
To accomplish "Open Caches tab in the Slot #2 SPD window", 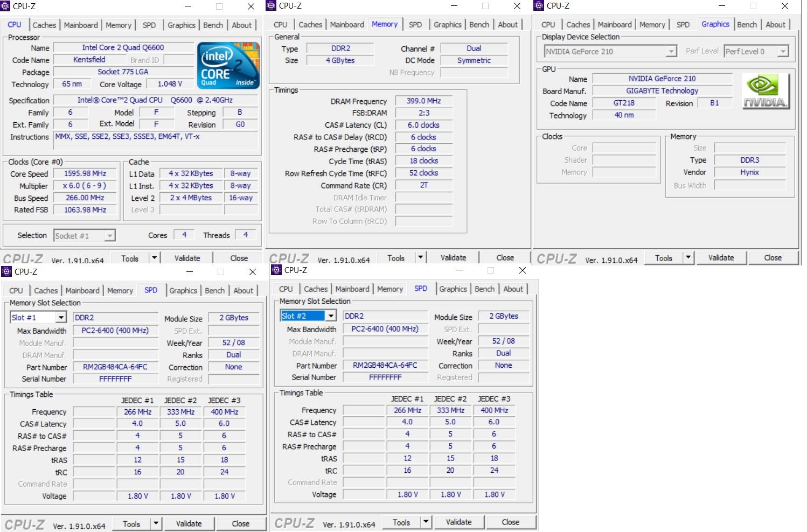I will tap(316, 289).
